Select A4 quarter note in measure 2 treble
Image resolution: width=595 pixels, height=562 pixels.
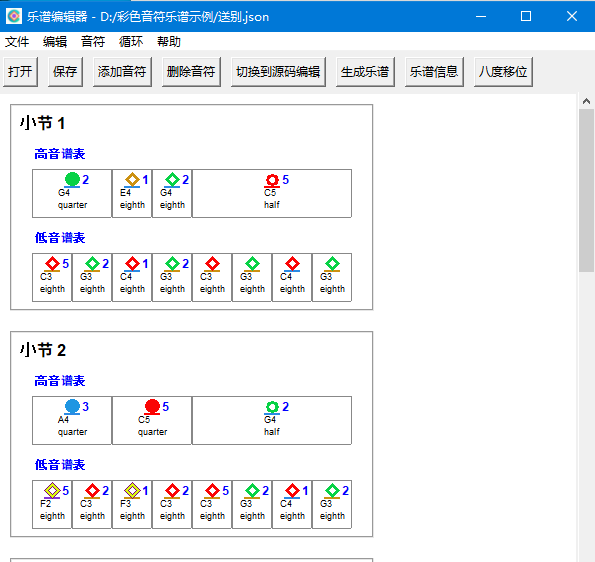point(72,420)
